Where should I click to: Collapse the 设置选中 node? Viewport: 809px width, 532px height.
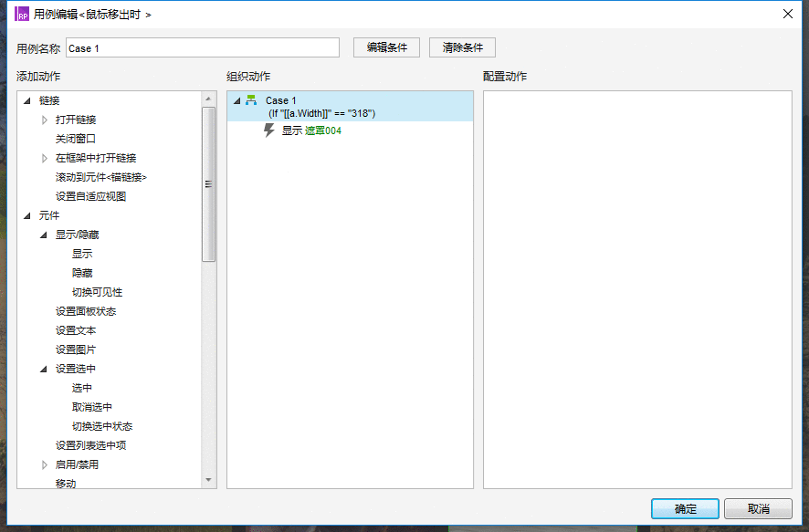44,369
